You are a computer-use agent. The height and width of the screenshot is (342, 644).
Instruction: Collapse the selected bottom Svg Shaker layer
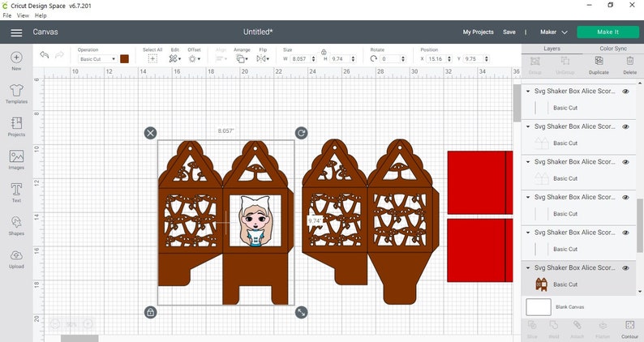528,267
